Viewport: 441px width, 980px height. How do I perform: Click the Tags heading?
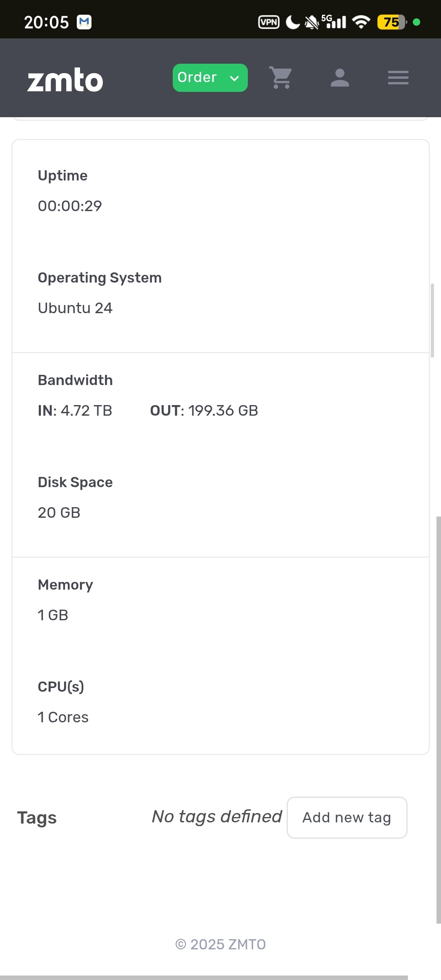(x=37, y=818)
